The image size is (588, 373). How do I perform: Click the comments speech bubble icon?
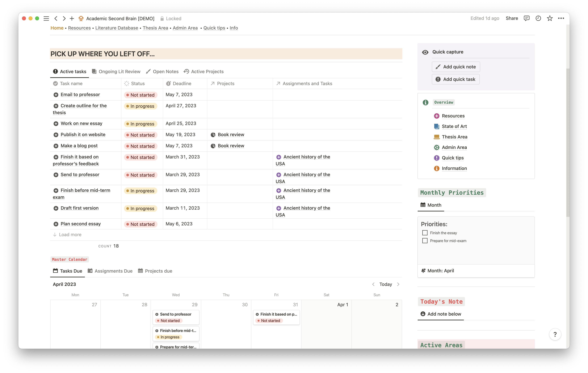click(x=526, y=18)
